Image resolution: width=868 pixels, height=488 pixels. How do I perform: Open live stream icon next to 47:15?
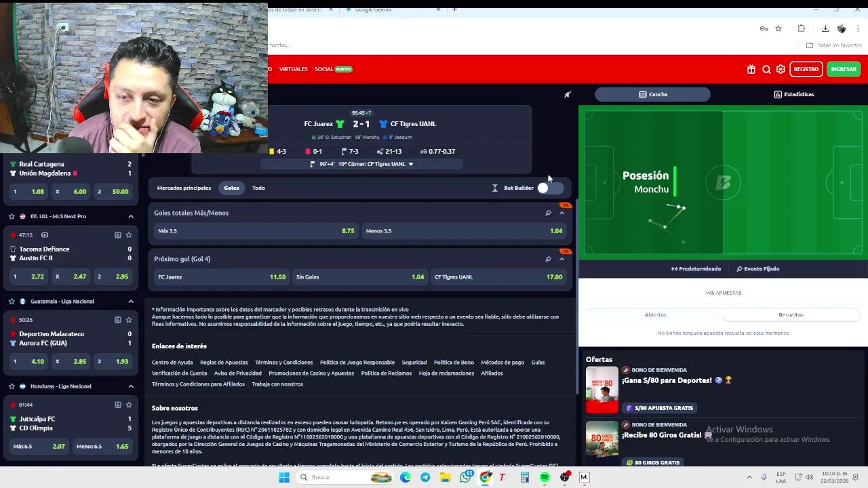pos(45,235)
